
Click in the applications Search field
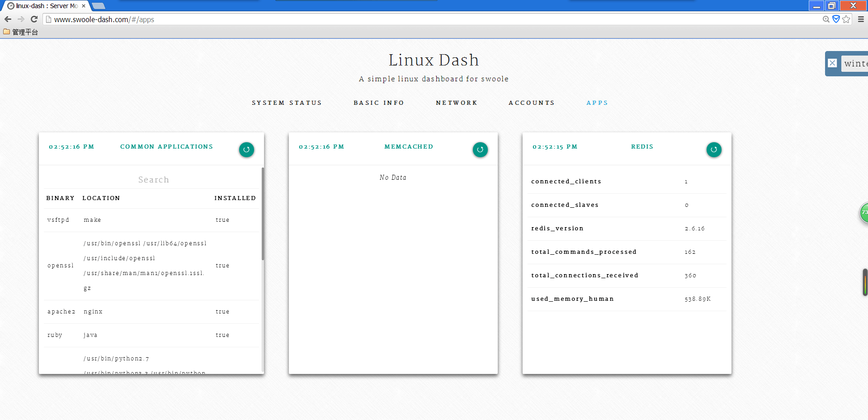153,179
